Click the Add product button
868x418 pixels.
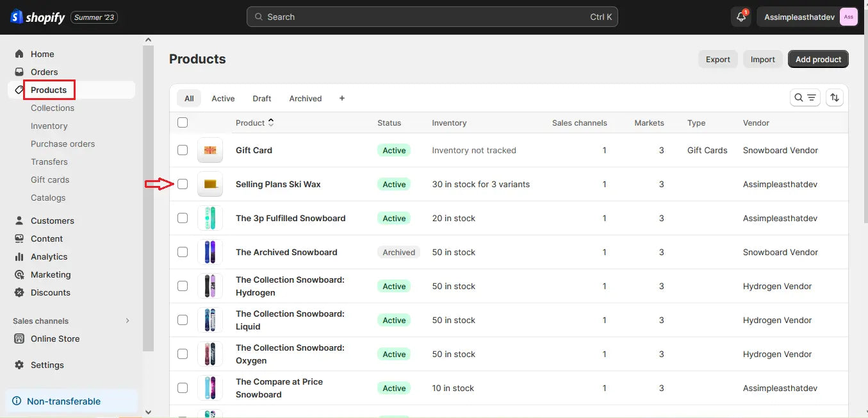(818, 59)
